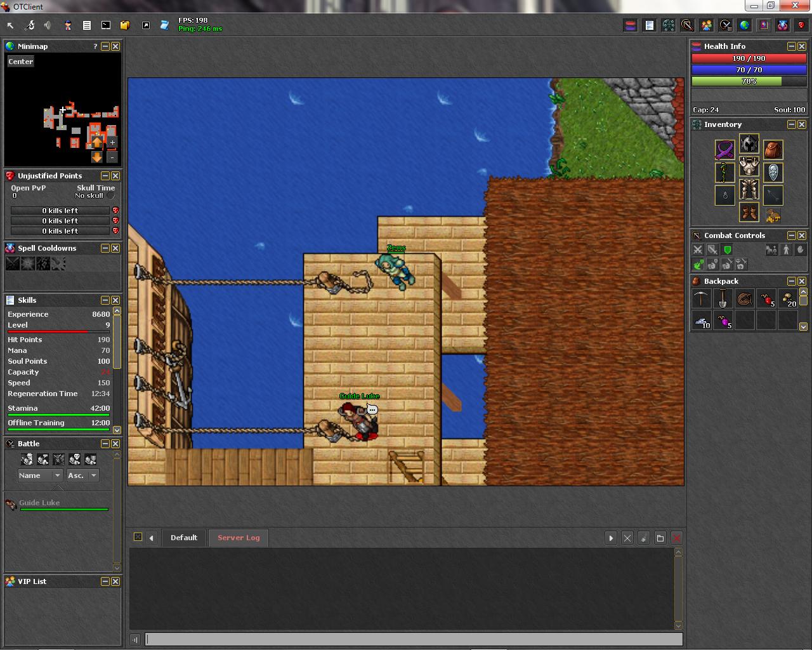This screenshot has width=812, height=650.
Task: Click the chat tabs scroll-left arrow
Action: 151,538
